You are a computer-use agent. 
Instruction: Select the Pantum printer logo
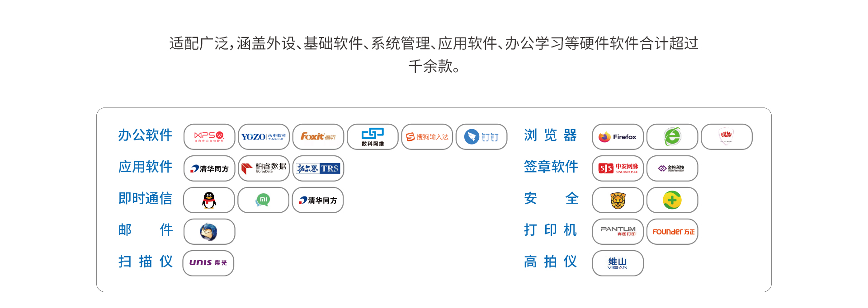[x=618, y=232]
